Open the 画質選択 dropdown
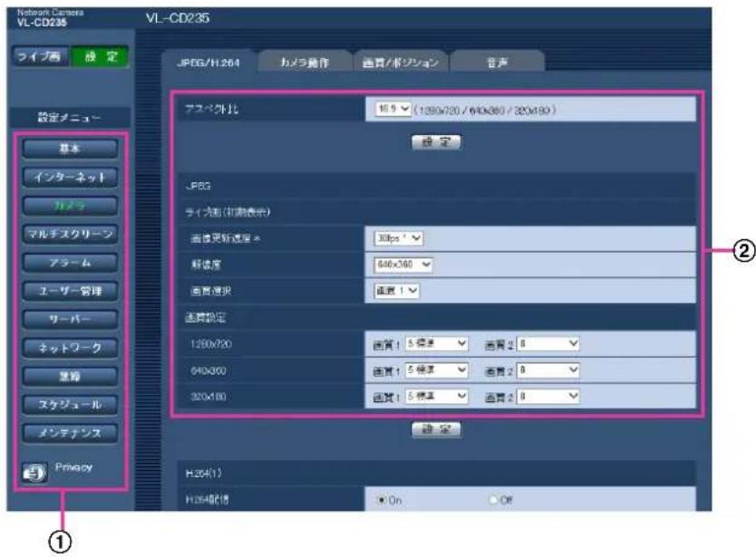 397,291
